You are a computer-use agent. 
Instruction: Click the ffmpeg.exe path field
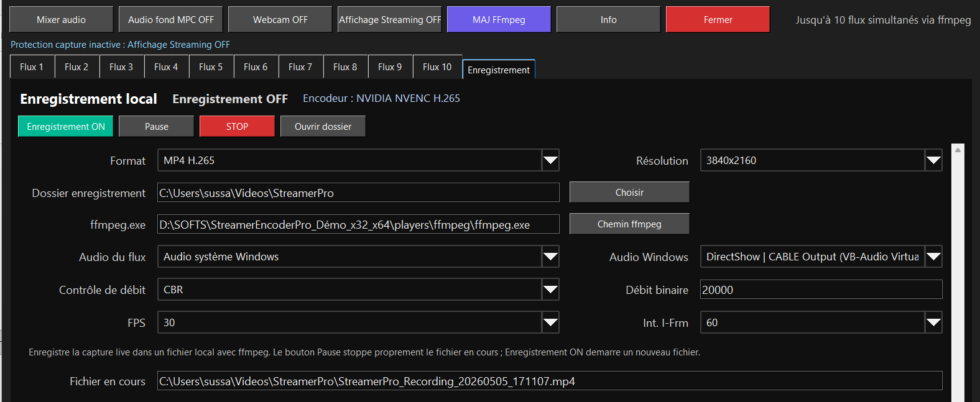(x=358, y=224)
